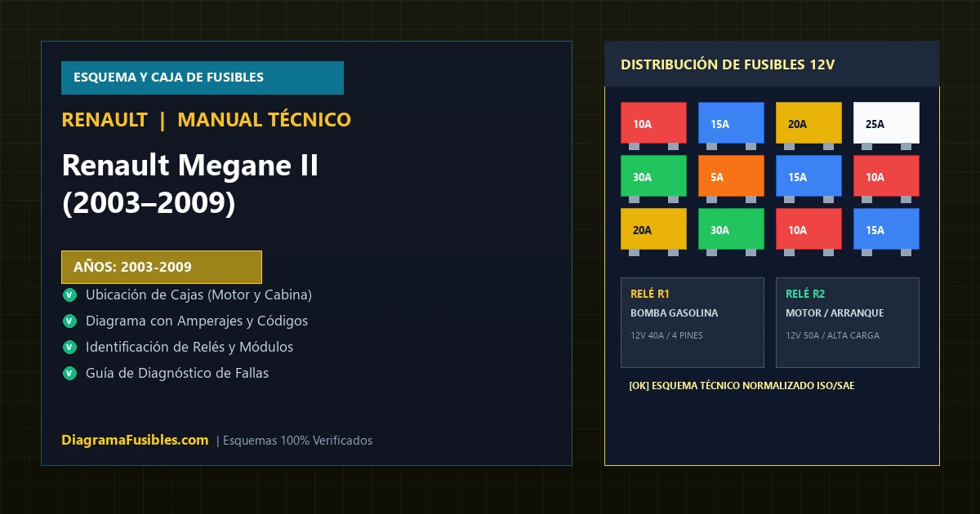The height and width of the screenshot is (514, 980).
Task: Click the blue 15A fuse in the bottom fuse row
Action: 886,229
